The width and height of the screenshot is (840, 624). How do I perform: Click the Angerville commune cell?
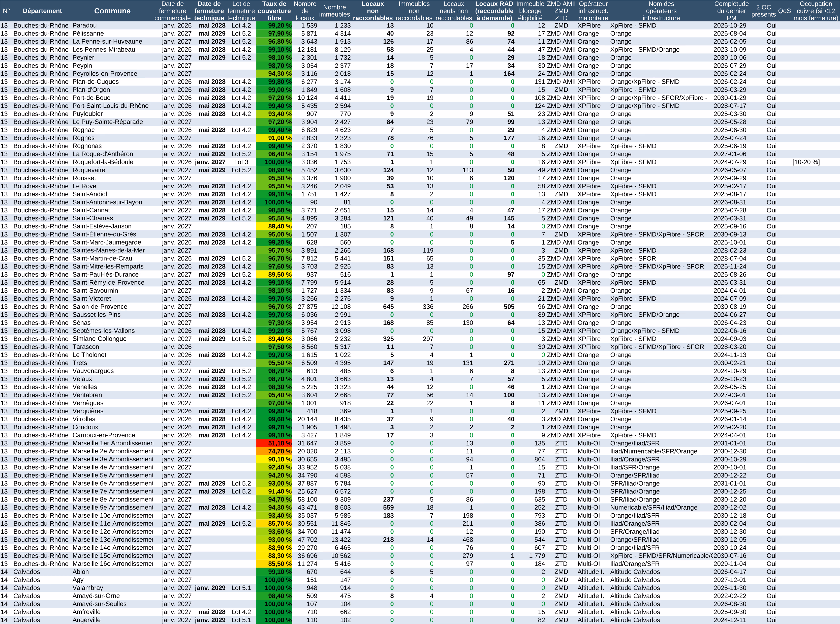point(86,620)
